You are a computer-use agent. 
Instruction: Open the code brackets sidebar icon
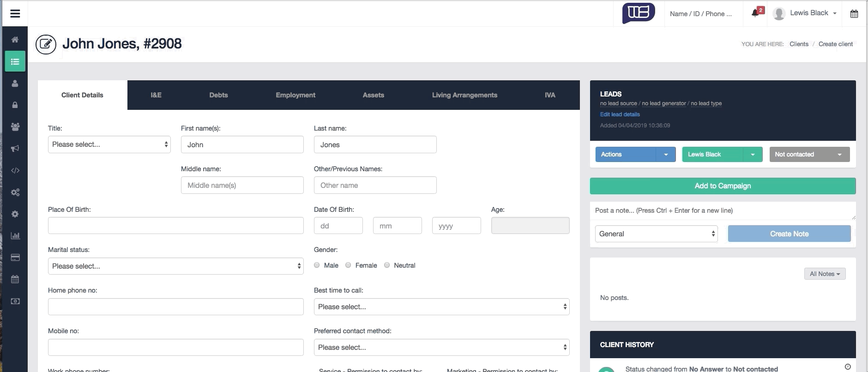point(15,170)
